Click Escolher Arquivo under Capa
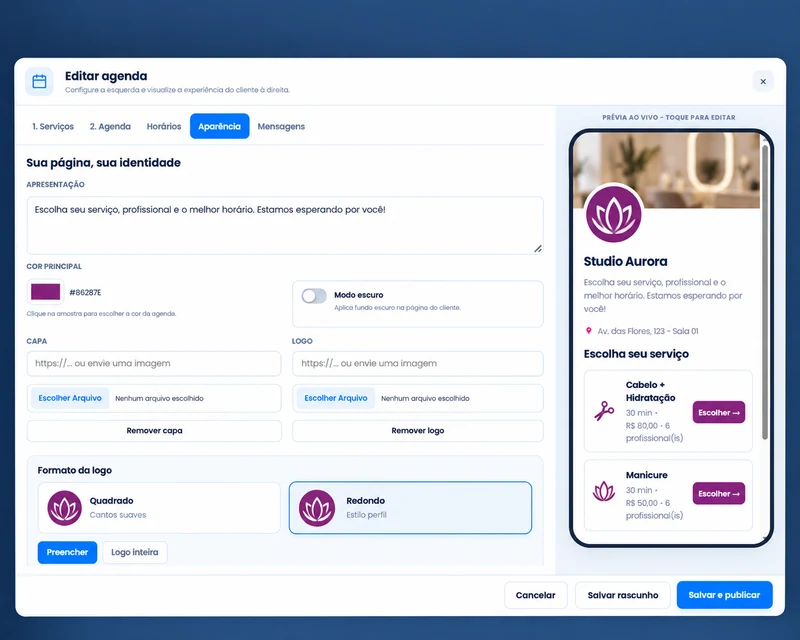The image size is (800, 640). [x=70, y=398]
